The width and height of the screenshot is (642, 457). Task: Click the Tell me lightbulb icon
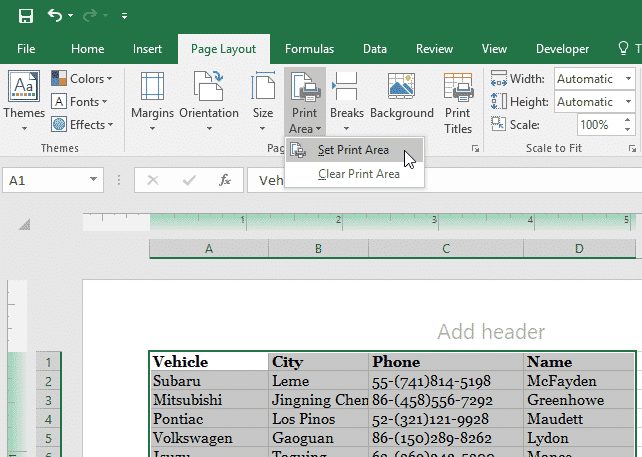click(623, 48)
